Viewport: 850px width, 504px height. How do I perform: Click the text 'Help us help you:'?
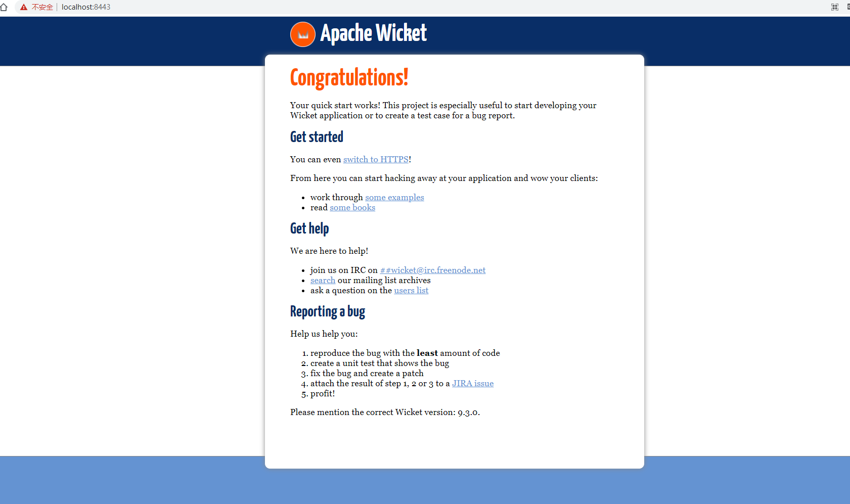point(324,334)
